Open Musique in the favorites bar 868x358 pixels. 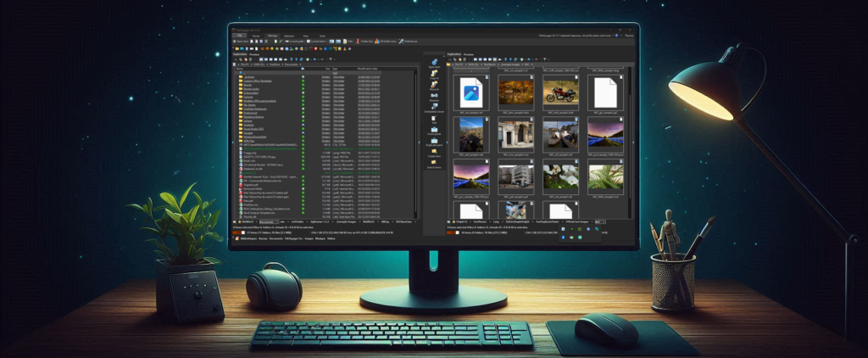pos(320,238)
